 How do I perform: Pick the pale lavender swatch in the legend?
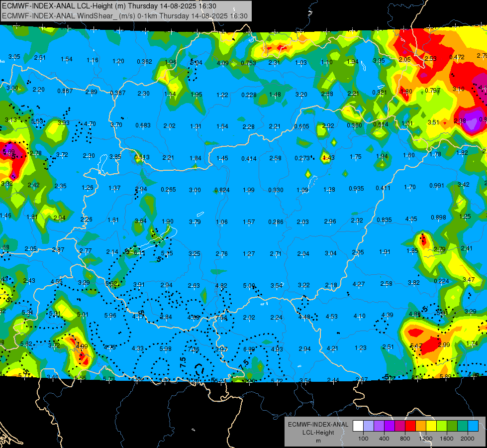click(x=369, y=426)
